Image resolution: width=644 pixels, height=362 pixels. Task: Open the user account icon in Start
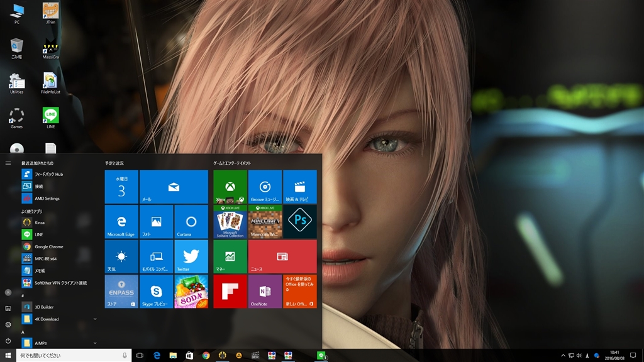pos(8,293)
